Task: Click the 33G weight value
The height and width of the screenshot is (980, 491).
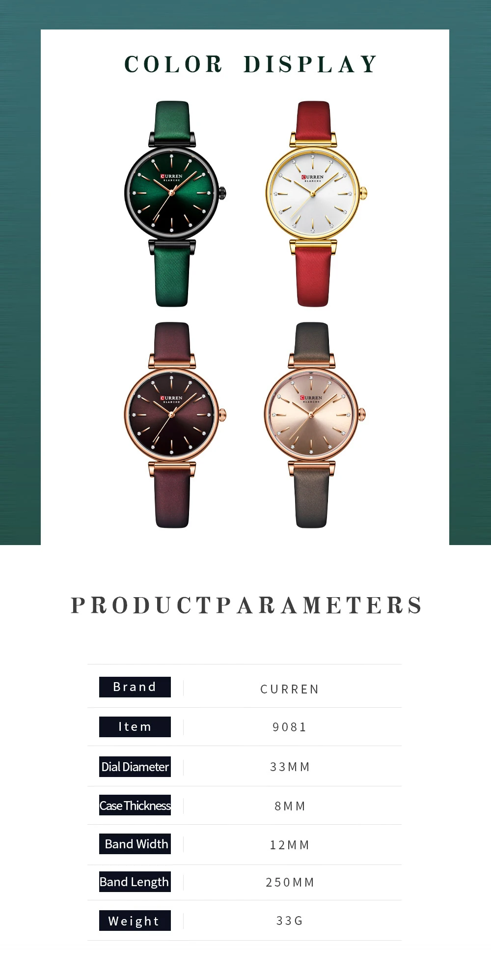Action: click(290, 921)
